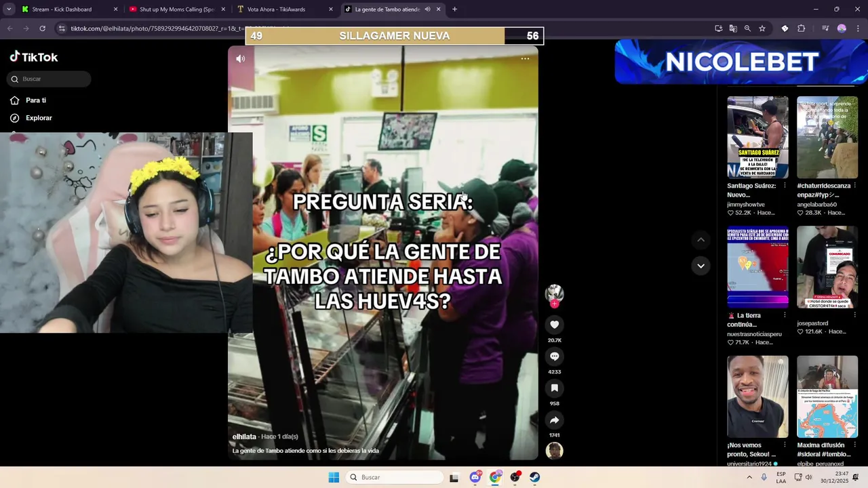Open OBS Studio from the taskbar

pos(515,477)
